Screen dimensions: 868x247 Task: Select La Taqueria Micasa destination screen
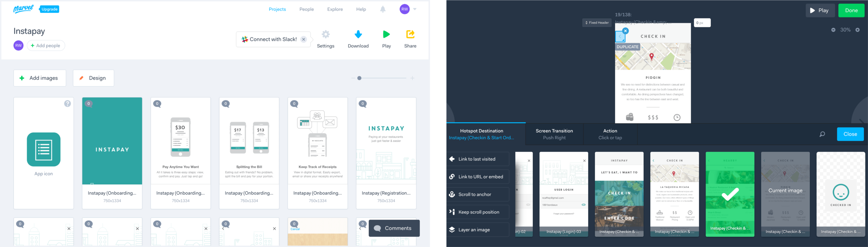(x=674, y=194)
